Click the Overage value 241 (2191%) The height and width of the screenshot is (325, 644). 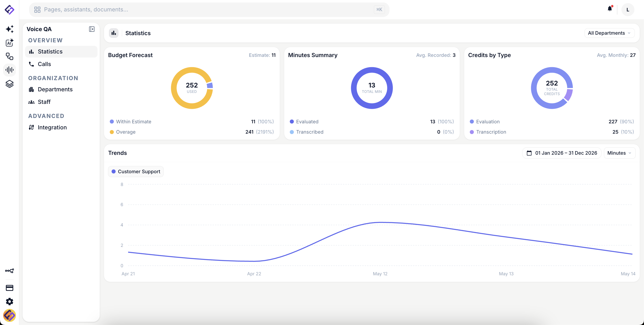click(x=259, y=132)
